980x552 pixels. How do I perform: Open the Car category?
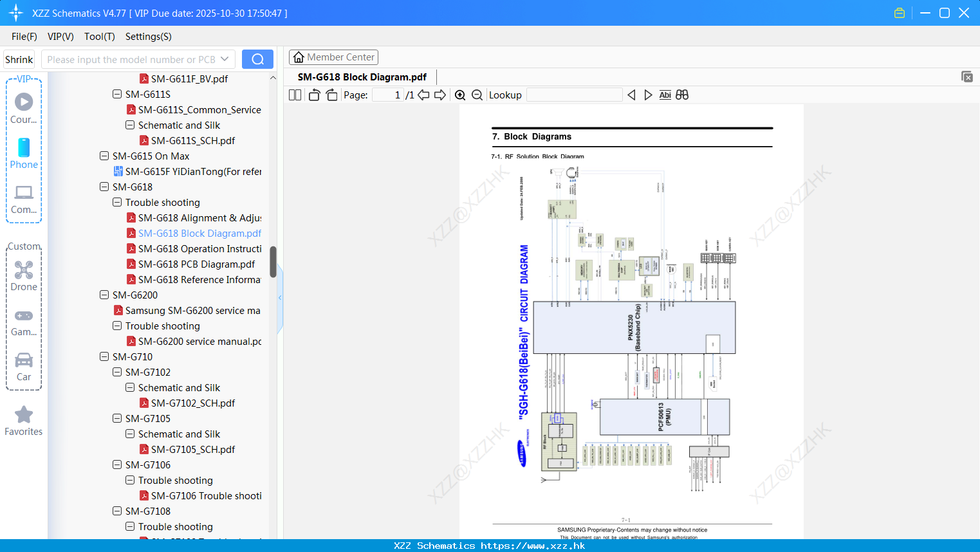click(x=24, y=367)
